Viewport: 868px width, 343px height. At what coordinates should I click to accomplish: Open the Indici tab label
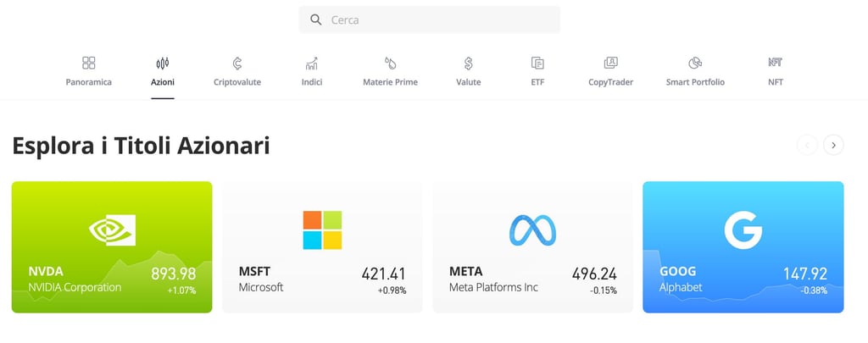click(312, 82)
